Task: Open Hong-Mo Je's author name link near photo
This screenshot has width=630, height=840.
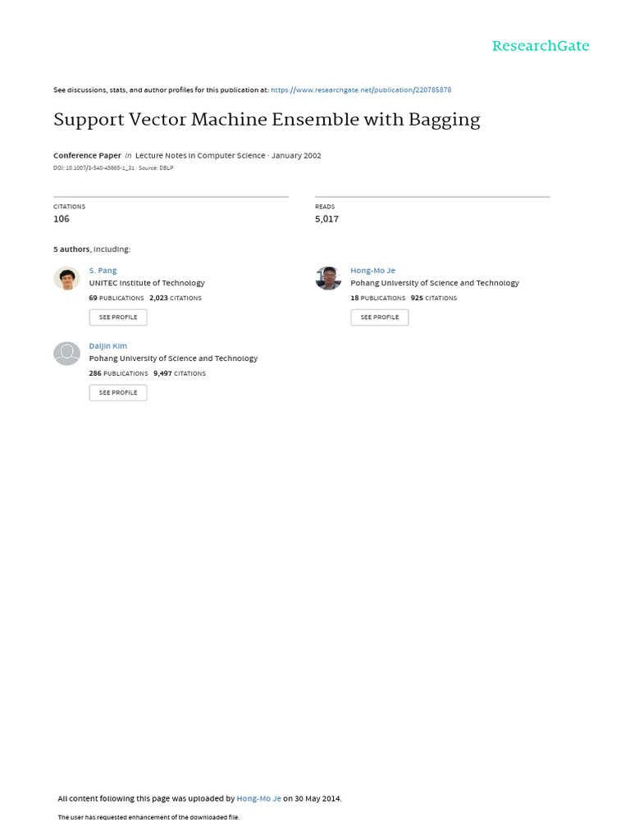Action: click(372, 271)
